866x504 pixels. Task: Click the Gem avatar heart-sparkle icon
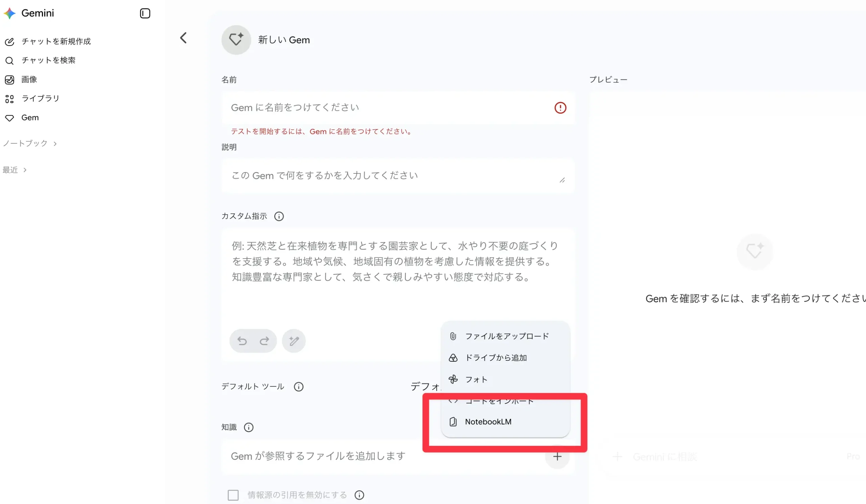(x=236, y=40)
